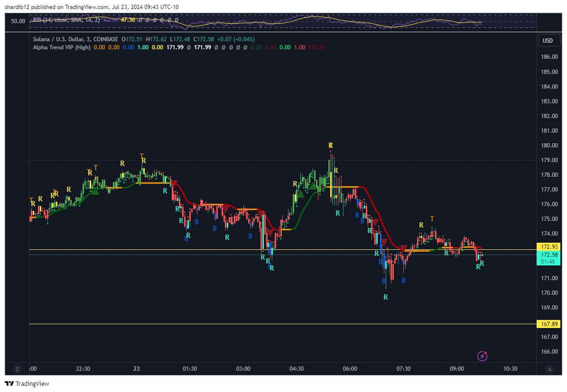
Task: Click the 166.00 price axis label
Action: tap(549, 352)
